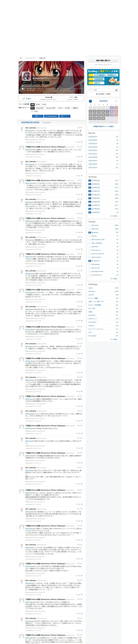Show all Hashtags with すべて表示
Screen dimensions: 138x644
point(114,339)
